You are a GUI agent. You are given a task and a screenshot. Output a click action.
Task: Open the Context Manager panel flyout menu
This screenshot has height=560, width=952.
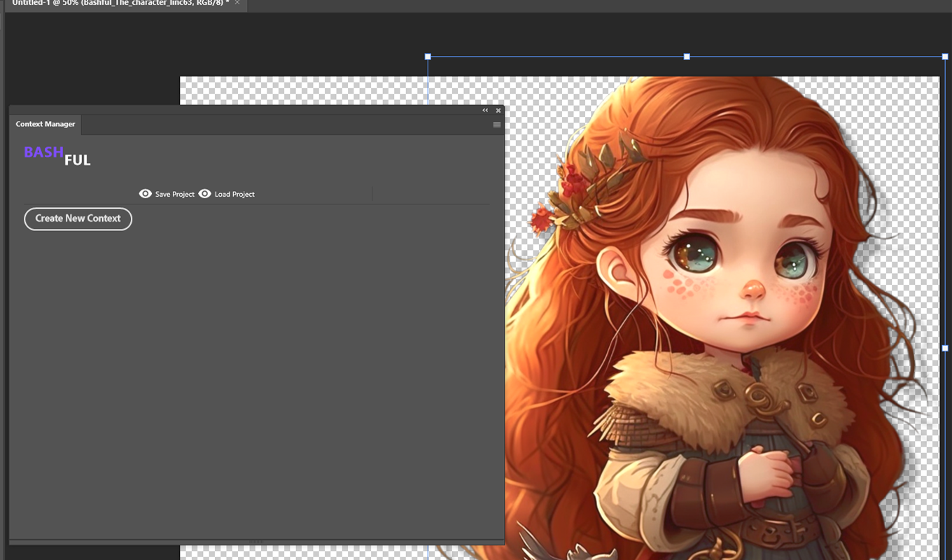(497, 125)
